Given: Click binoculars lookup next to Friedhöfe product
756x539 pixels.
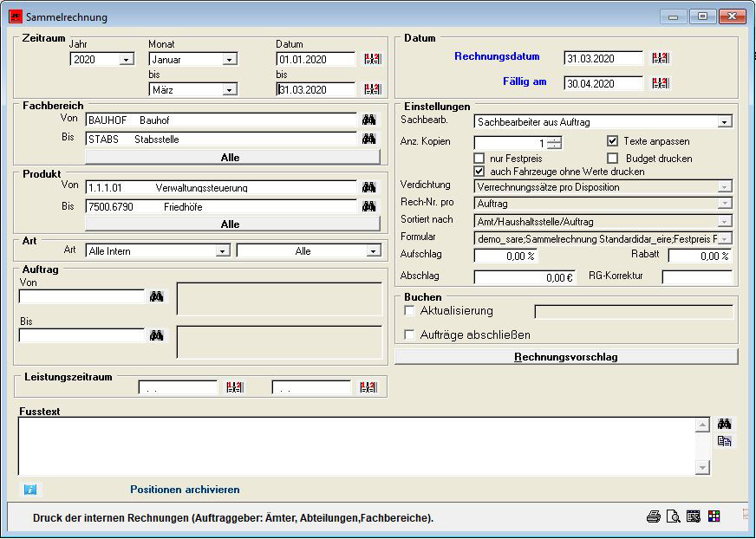Looking at the screenshot, I should click(x=369, y=206).
